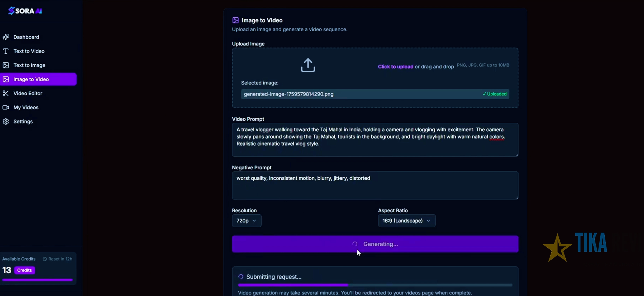Click the Uploaded status indicator
This screenshot has height=296, width=644.
(494, 94)
